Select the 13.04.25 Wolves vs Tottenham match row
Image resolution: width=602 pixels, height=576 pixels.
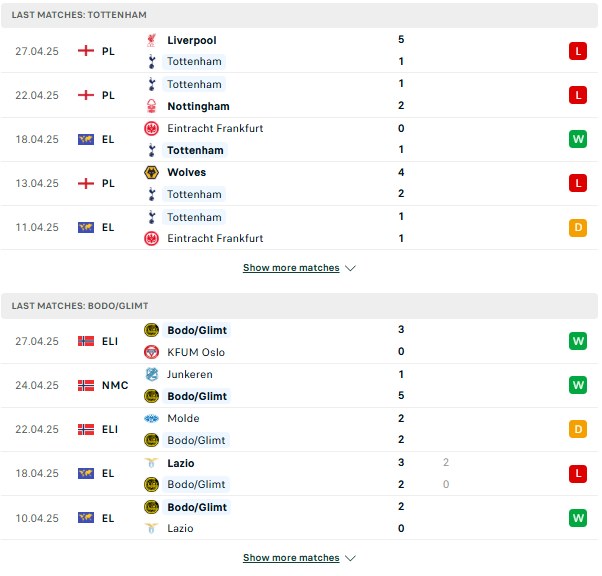point(299,183)
